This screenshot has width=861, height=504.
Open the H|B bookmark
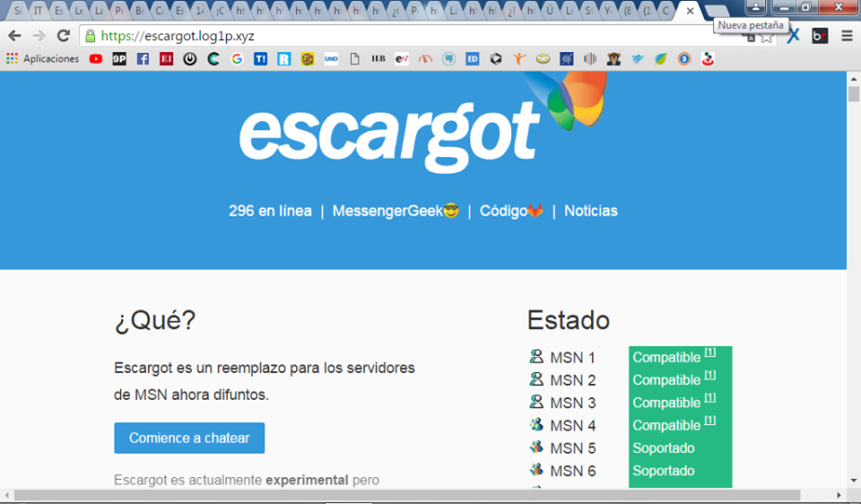[378, 59]
